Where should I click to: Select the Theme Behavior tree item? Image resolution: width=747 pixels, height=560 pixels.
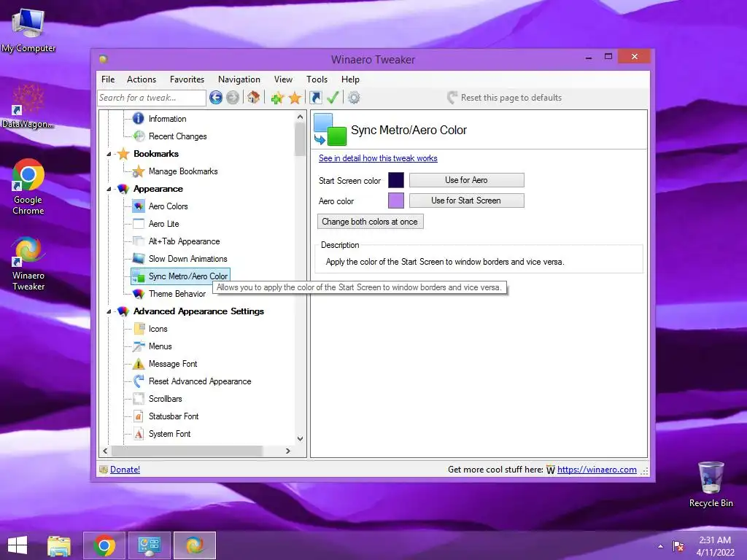[177, 294]
